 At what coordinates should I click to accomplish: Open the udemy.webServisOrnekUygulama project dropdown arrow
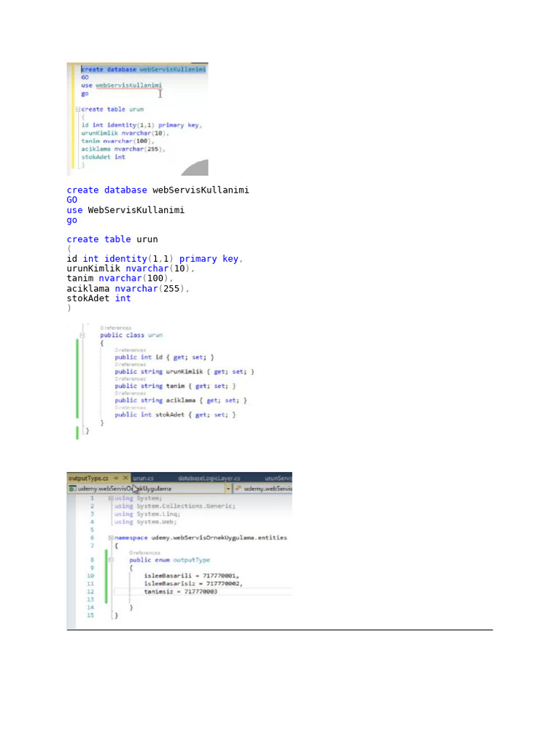228,489
